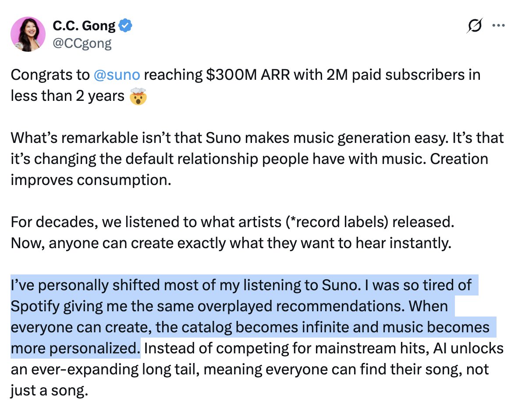Follow the @suno mention link

[117, 75]
